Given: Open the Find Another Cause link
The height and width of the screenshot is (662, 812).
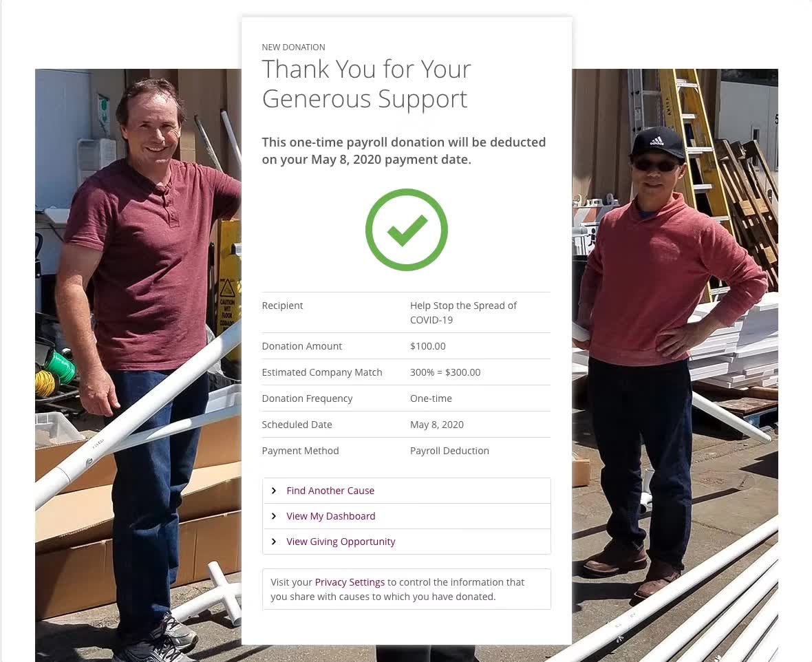Looking at the screenshot, I should pos(330,491).
